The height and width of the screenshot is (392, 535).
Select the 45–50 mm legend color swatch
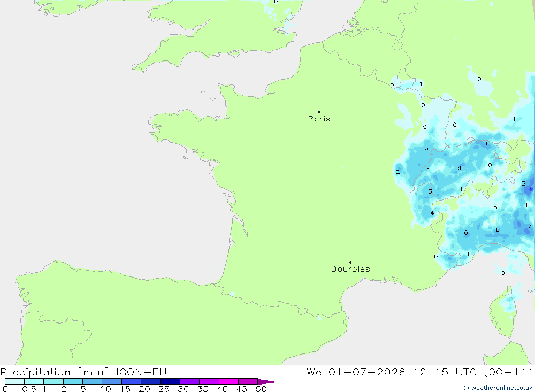click(x=248, y=381)
